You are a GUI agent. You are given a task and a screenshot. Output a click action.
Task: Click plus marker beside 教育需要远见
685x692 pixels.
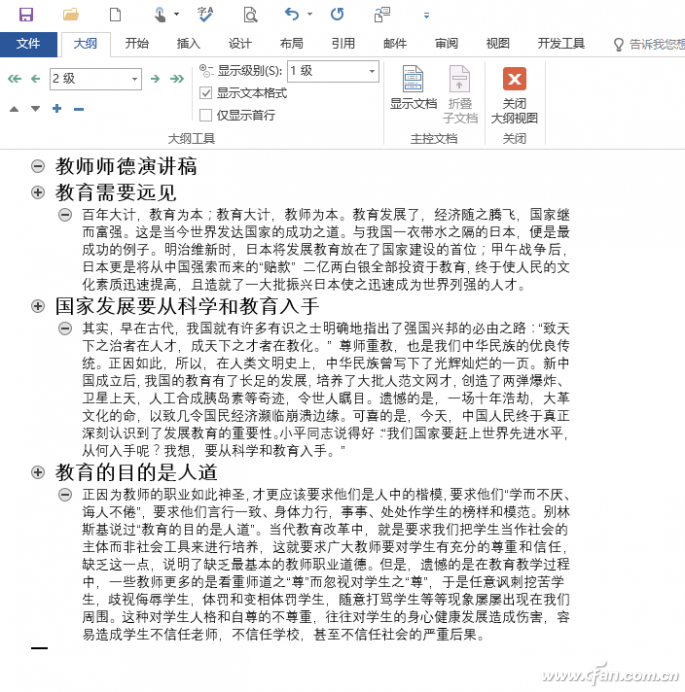(x=38, y=192)
